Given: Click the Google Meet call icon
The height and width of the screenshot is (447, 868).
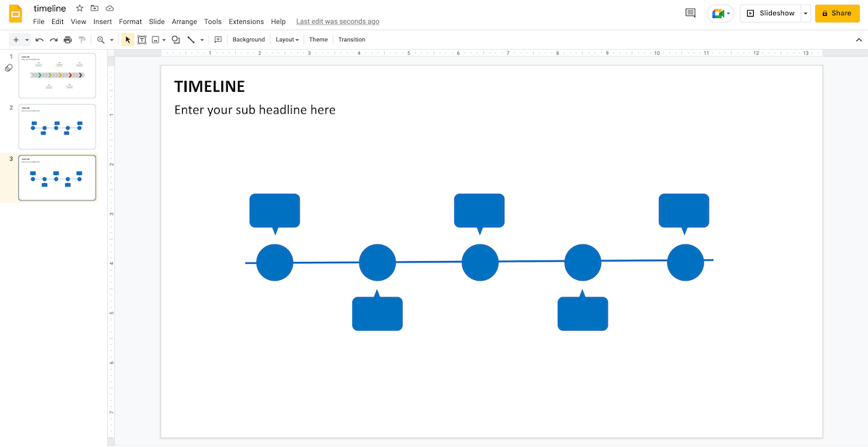Looking at the screenshot, I should 720,13.
